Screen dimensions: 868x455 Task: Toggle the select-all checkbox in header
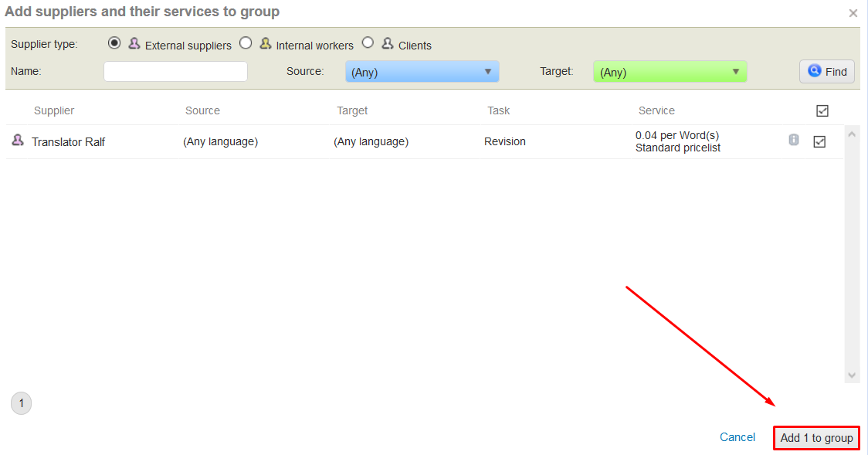pyautogui.click(x=822, y=111)
